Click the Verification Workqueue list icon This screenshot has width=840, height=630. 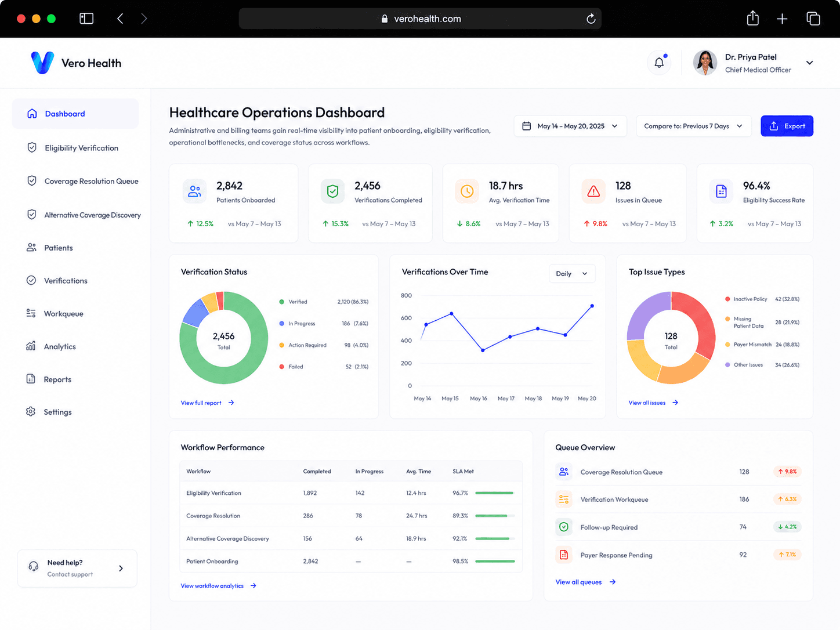point(563,499)
